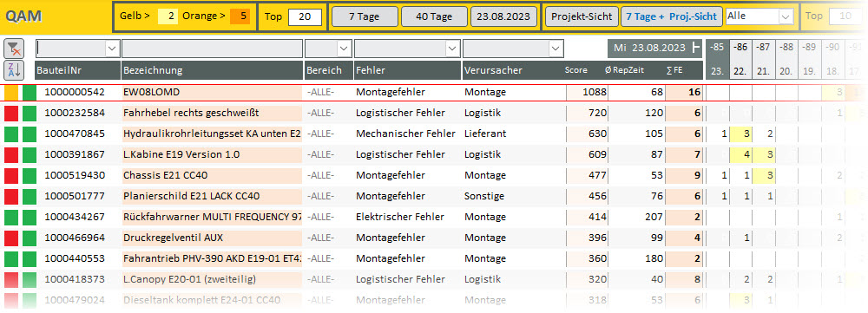Click the score value 720
The width and height of the screenshot is (868, 313).
click(598, 114)
